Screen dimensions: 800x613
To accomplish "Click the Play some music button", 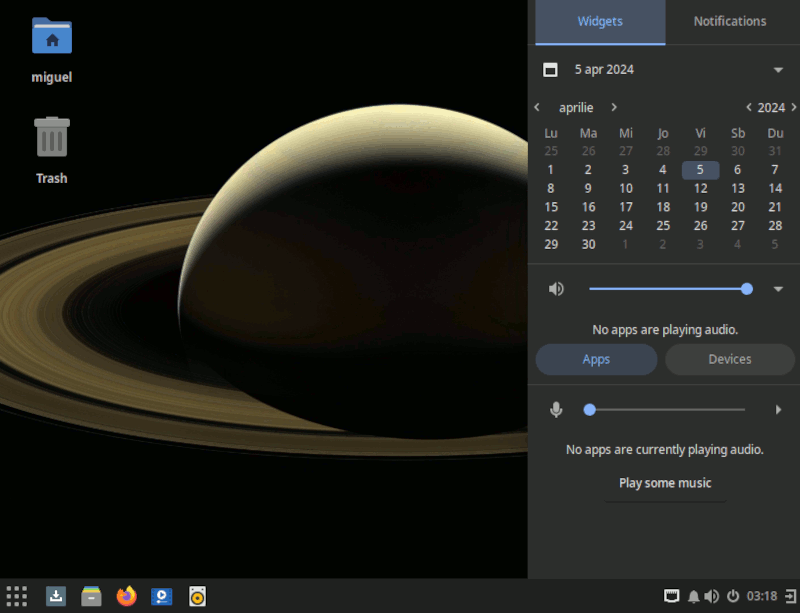I will coord(664,483).
